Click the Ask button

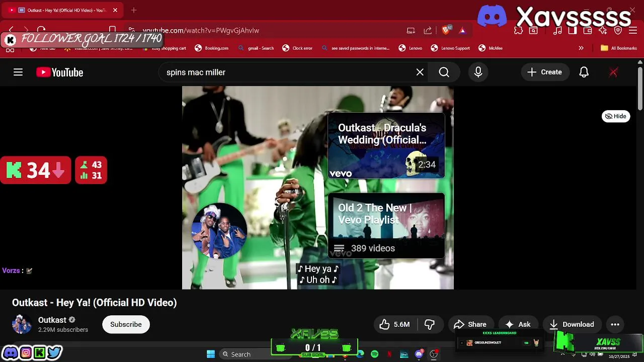[518, 324]
